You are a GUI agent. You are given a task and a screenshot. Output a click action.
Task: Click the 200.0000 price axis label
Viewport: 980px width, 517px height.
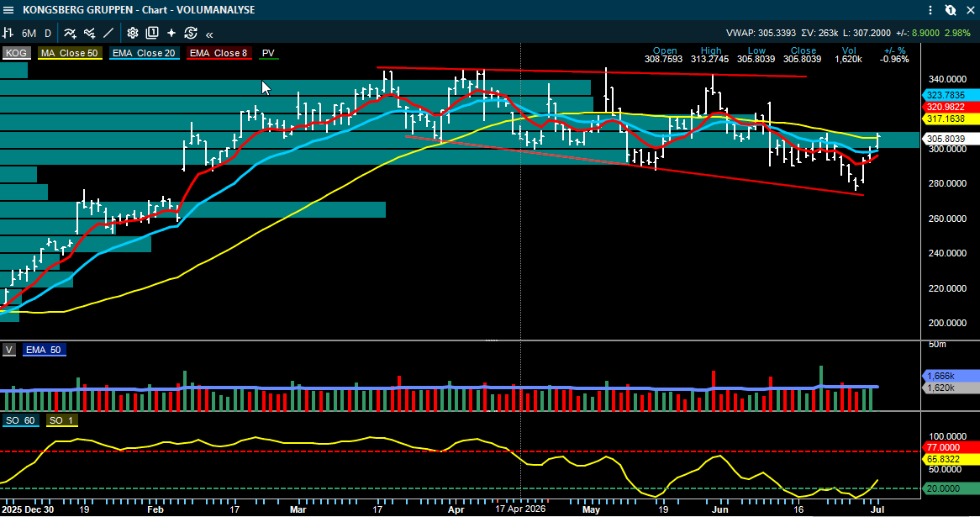coord(947,323)
